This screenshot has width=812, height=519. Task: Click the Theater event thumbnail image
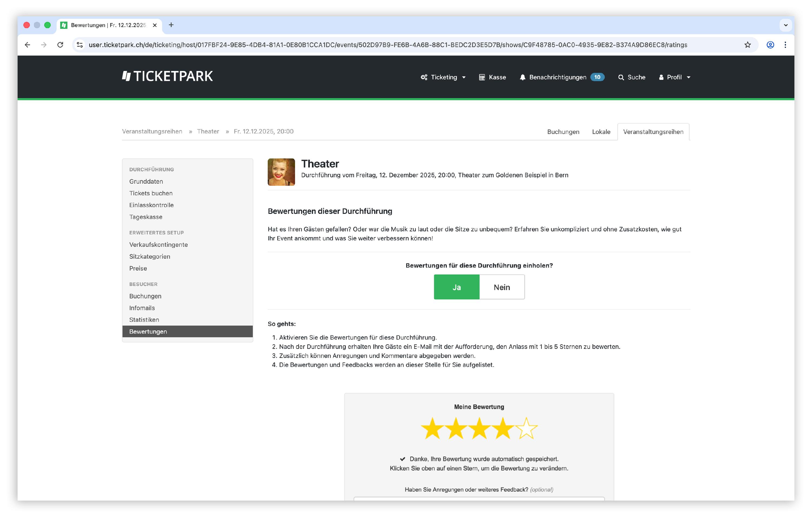[281, 172]
